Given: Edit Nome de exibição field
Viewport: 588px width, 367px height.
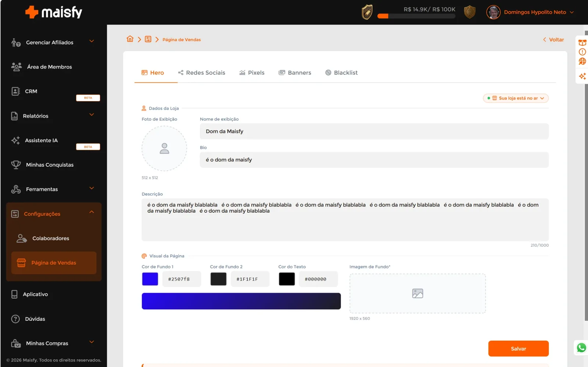Looking at the screenshot, I should point(374,131).
